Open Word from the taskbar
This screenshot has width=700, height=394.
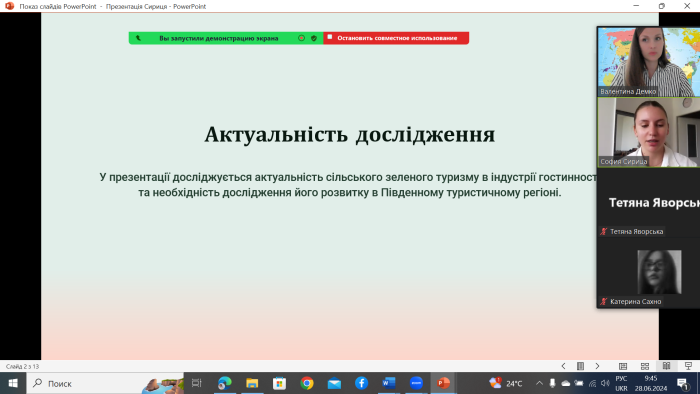(x=389, y=383)
